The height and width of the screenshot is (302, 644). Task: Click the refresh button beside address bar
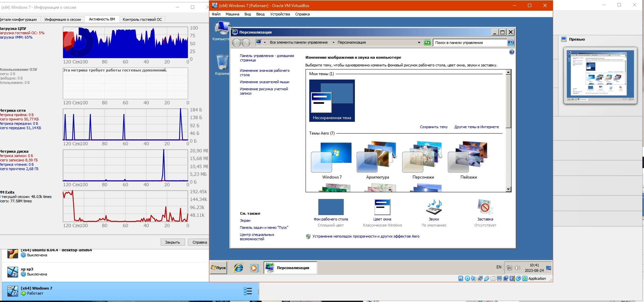click(x=427, y=43)
